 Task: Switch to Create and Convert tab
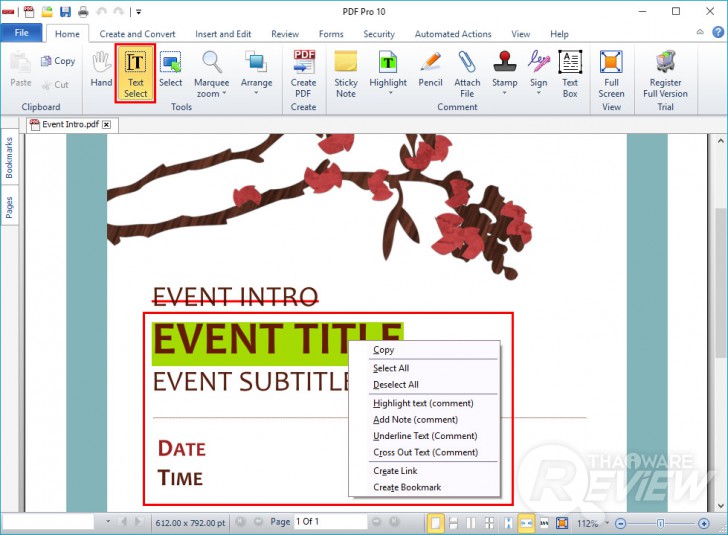[137, 34]
